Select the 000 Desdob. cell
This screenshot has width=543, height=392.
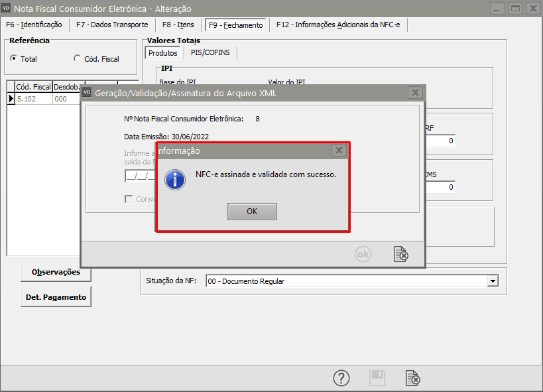click(66, 99)
